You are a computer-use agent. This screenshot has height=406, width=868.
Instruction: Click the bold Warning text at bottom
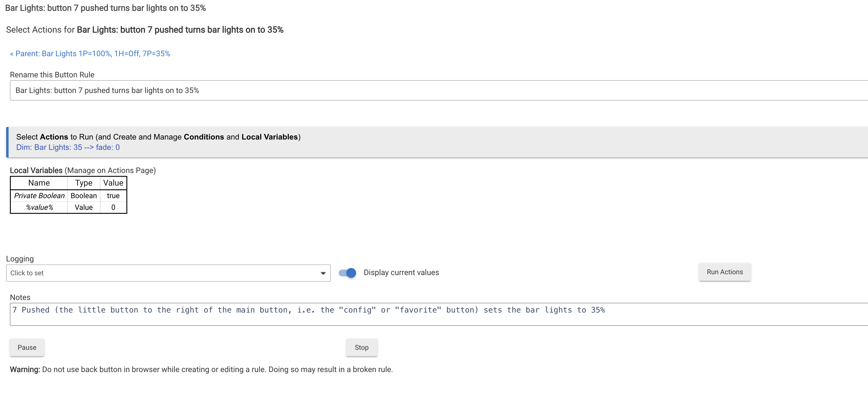coord(25,370)
